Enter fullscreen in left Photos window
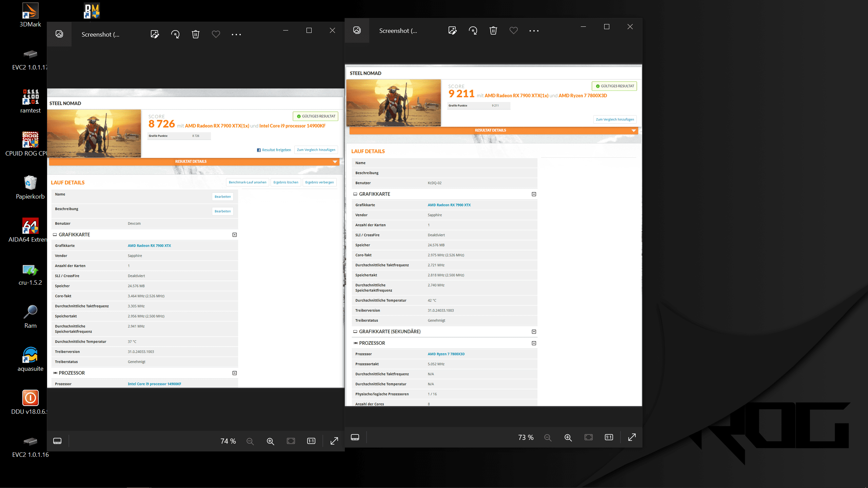Screen dimensions: 868x488 (334, 441)
